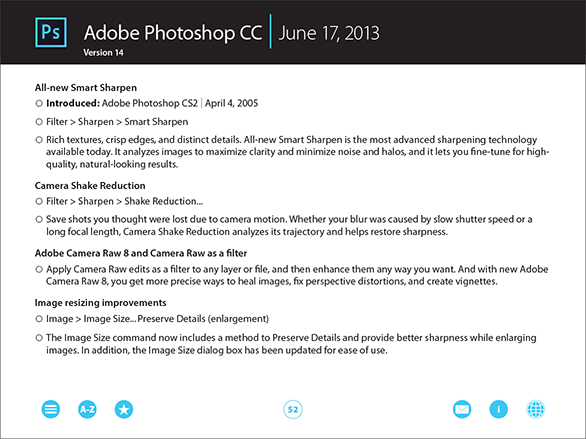This screenshot has width=586, height=439.
Task: Open the A-Z index icon
Action: [x=87, y=409]
